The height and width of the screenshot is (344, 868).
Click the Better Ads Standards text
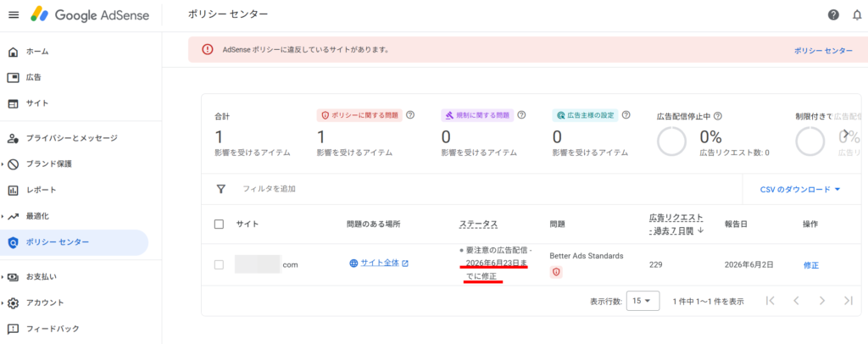587,256
